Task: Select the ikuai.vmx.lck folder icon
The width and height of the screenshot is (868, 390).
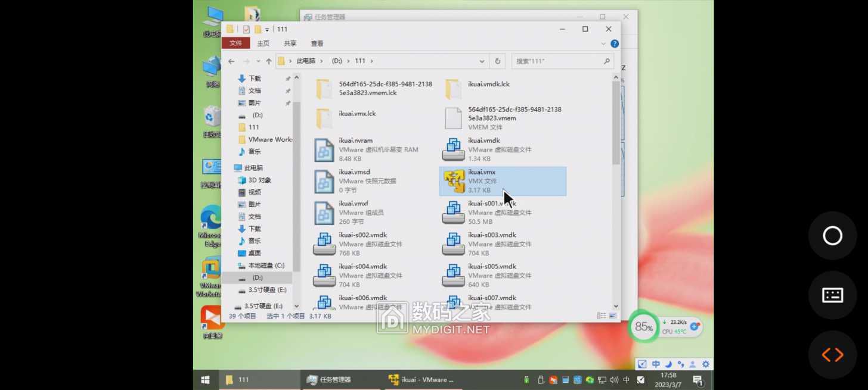Action: tap(324, 118)
